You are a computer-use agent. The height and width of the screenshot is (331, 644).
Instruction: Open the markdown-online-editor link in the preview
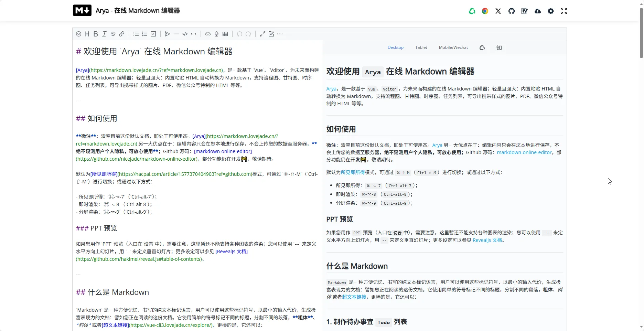[524, 152]
